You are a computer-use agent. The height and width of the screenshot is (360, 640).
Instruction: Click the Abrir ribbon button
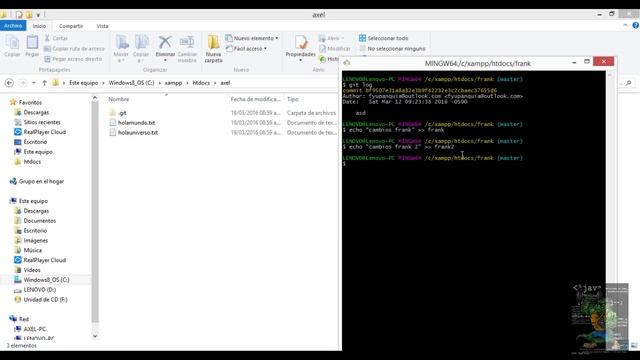(331, 38)
